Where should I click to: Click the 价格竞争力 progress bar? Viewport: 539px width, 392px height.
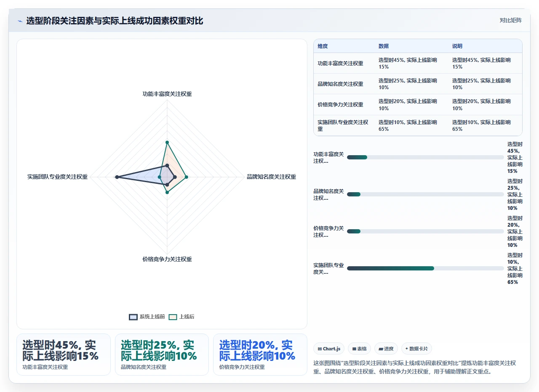425,231
